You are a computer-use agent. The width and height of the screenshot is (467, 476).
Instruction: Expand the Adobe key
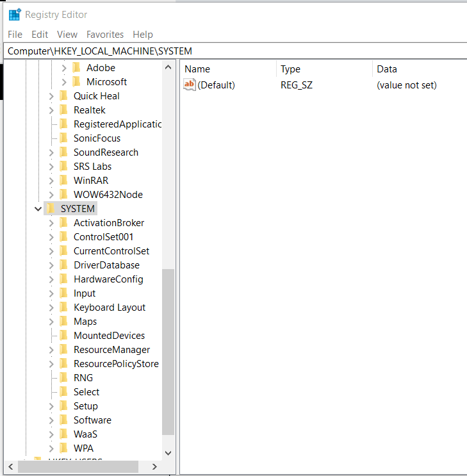click(x=64, y=68)
